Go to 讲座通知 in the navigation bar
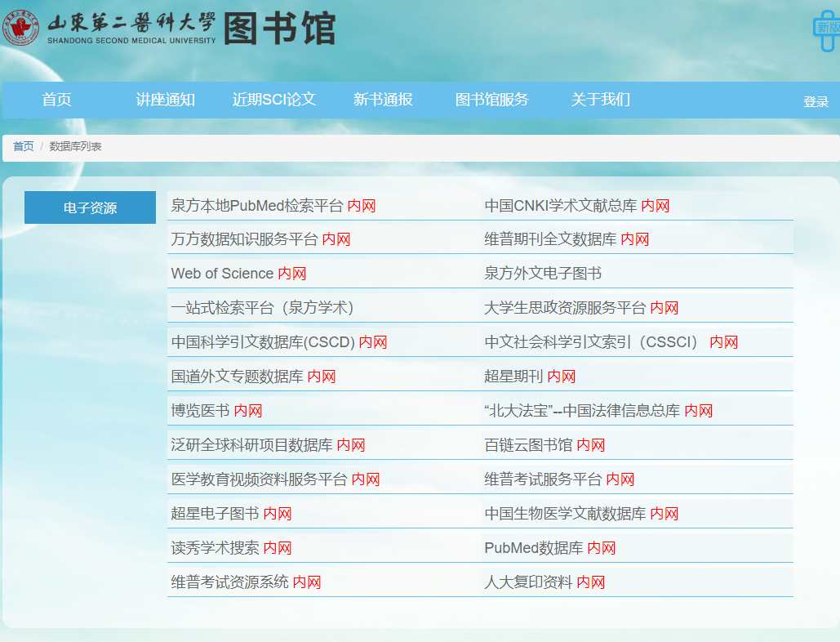 pyautogui.click(x=165, y=100)
